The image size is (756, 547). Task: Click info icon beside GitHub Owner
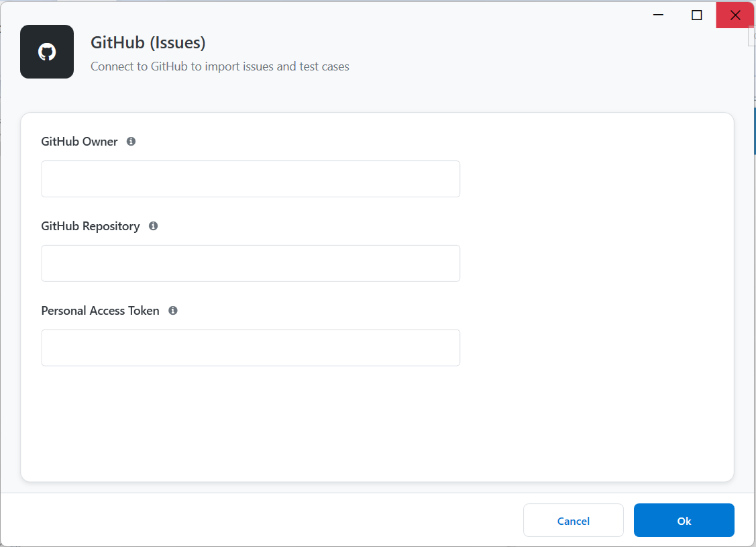[131, 142]
